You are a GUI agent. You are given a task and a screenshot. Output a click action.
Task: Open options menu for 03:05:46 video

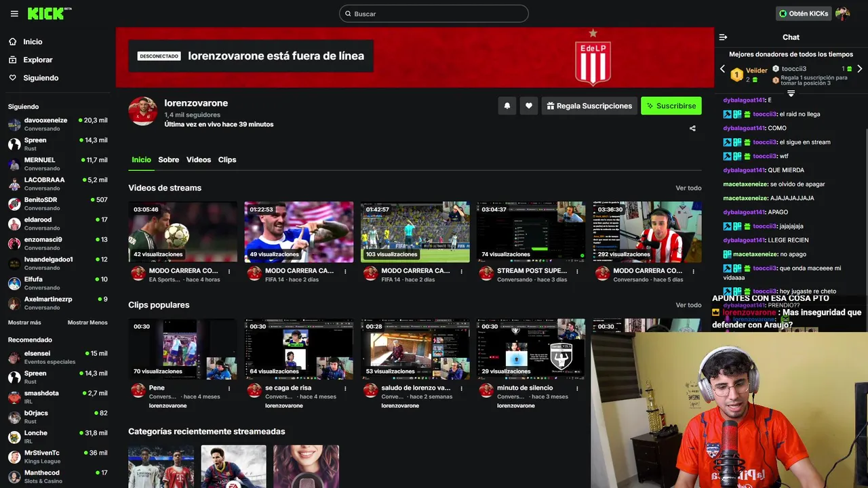(x=229, y=271)
